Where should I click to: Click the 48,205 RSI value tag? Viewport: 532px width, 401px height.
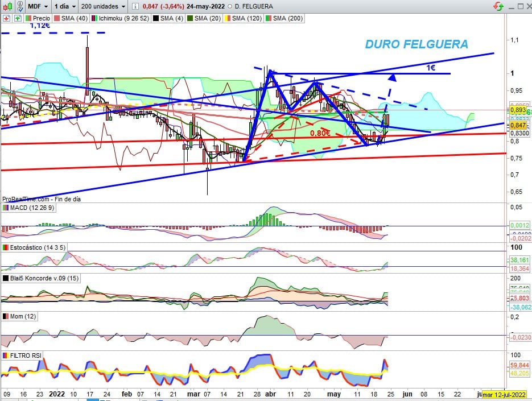520,373
